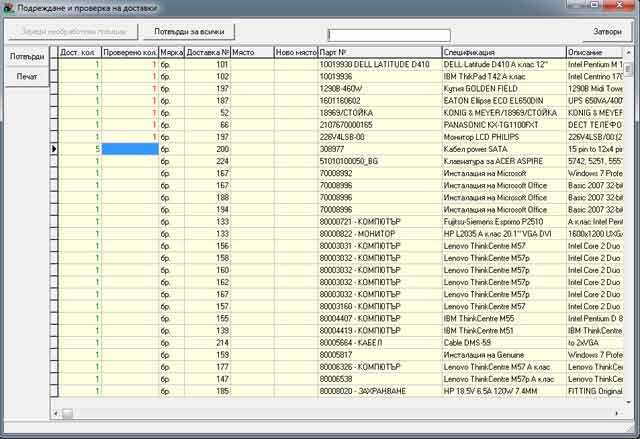Click the 'Клавиатура за ACER ASPIRE' cell
The width and height of the screenshot is (640, 439).
pyautogui.click(x=502, y=160)
